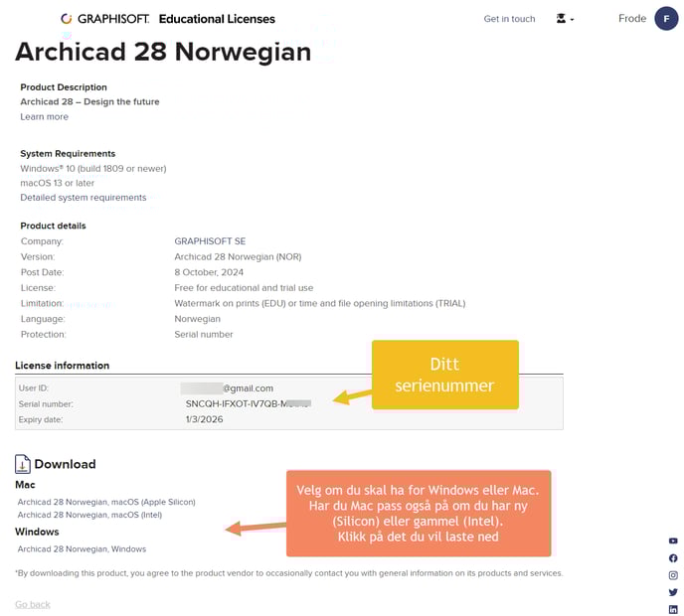Expand the graduate role dropdown
Image resolution: width=684 pixels, height=616 pixels.
point(565,19)
